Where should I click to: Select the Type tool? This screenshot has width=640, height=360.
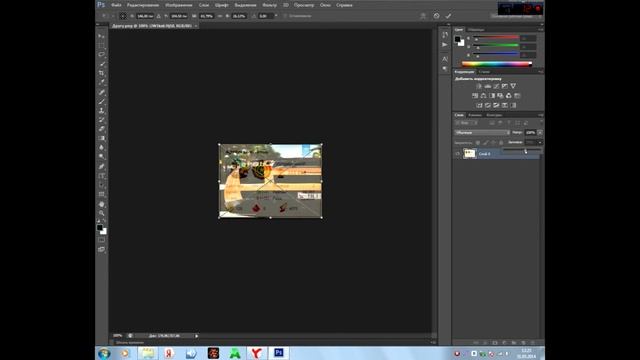[x=101, y=176]
